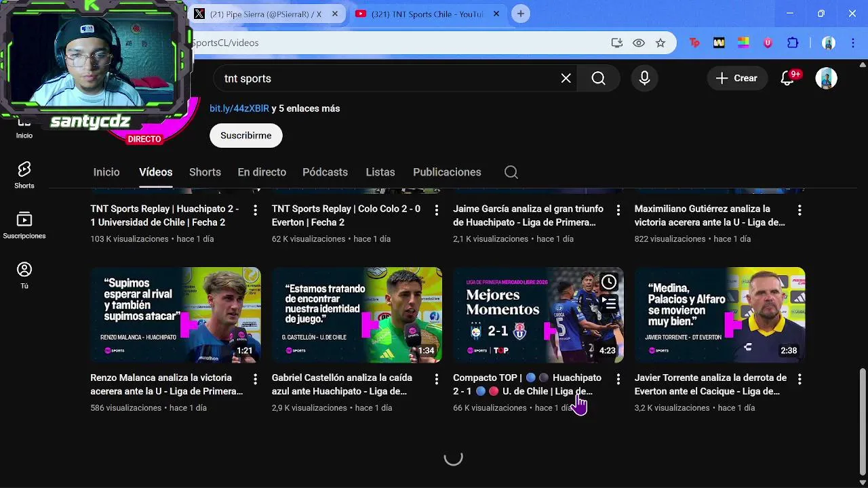
Task: Open Suscripciones in the left sidebar
Action: point(24,225)
